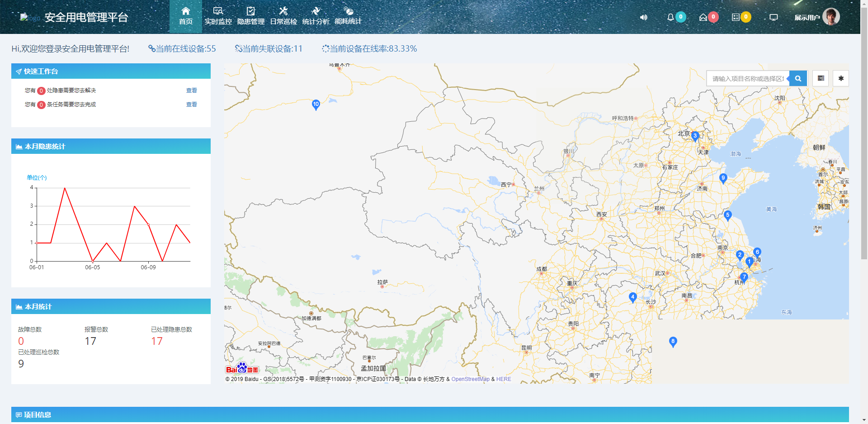This screenshot has width=868, height=424.
Task: Go to 实时监控 menu
Action: coord(218,17)
